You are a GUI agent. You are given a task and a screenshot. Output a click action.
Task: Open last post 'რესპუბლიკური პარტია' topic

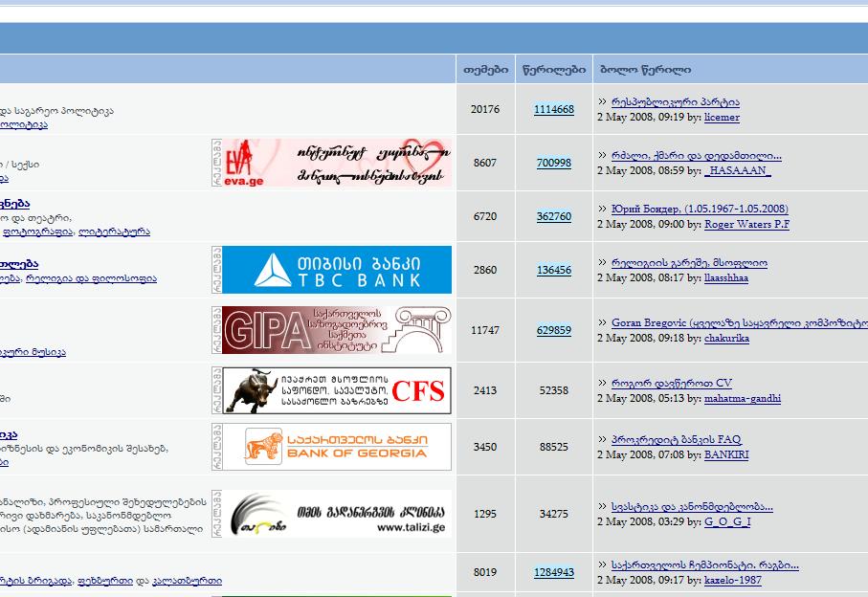coord(676,101)
